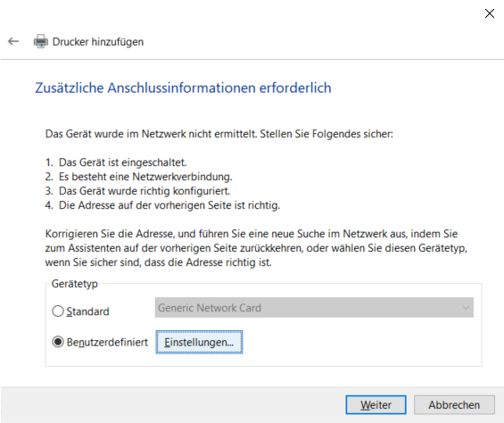The height and width of the screenshot is (423, 504).
Task: Click the Benutzerdefiniert label text
Action: coord(107,342)
